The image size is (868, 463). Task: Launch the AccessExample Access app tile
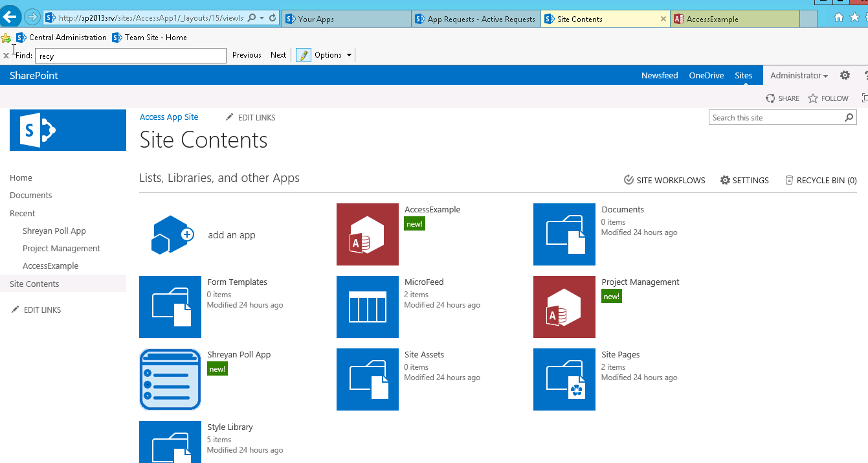[x=367, y=234]
